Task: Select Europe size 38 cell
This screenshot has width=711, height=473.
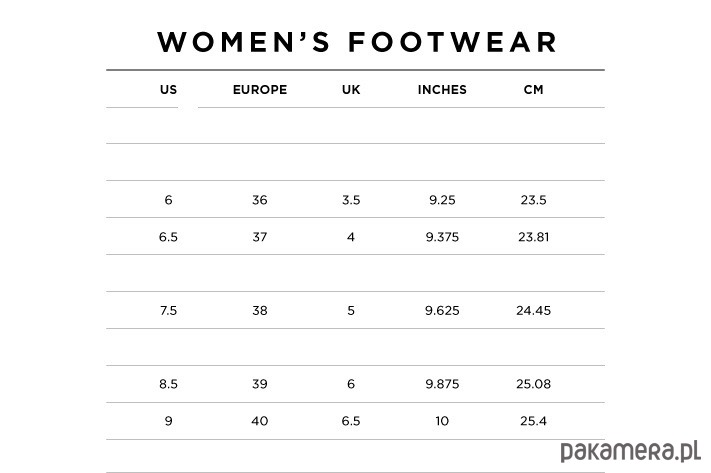Action: 260,311
